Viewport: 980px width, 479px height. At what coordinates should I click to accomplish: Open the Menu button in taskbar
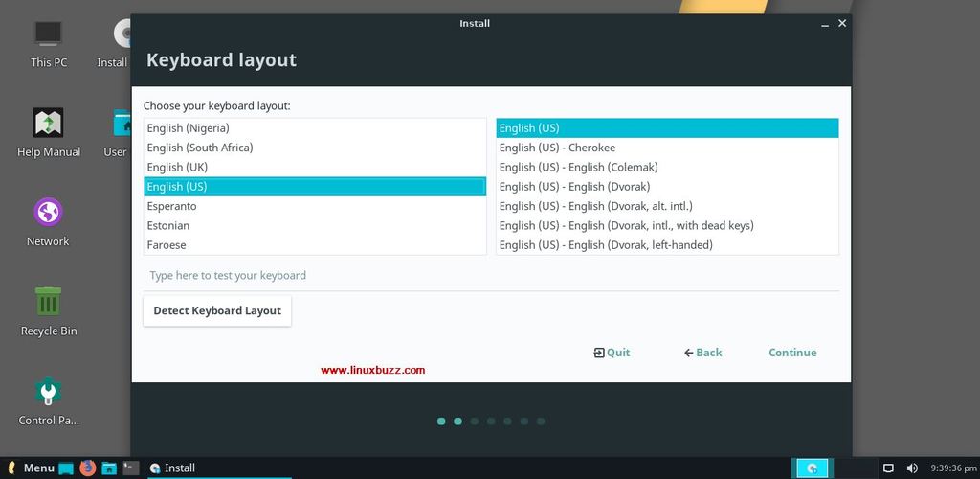point(31,468)
